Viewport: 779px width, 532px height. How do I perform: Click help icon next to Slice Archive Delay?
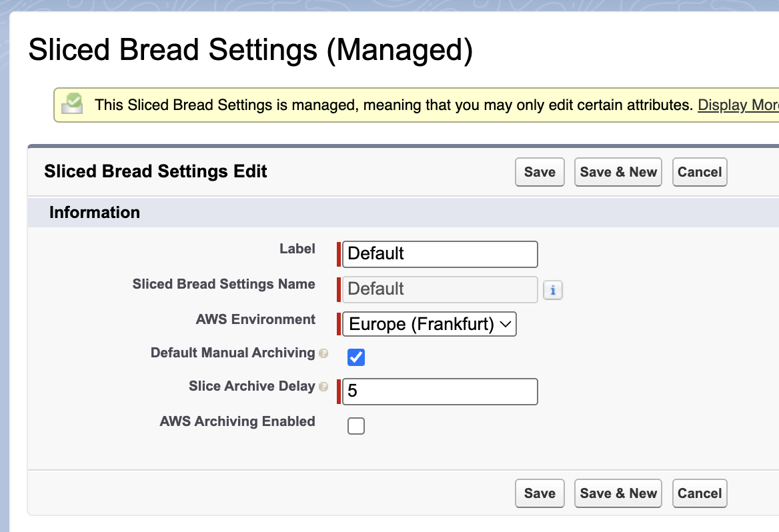pos(323,387)
